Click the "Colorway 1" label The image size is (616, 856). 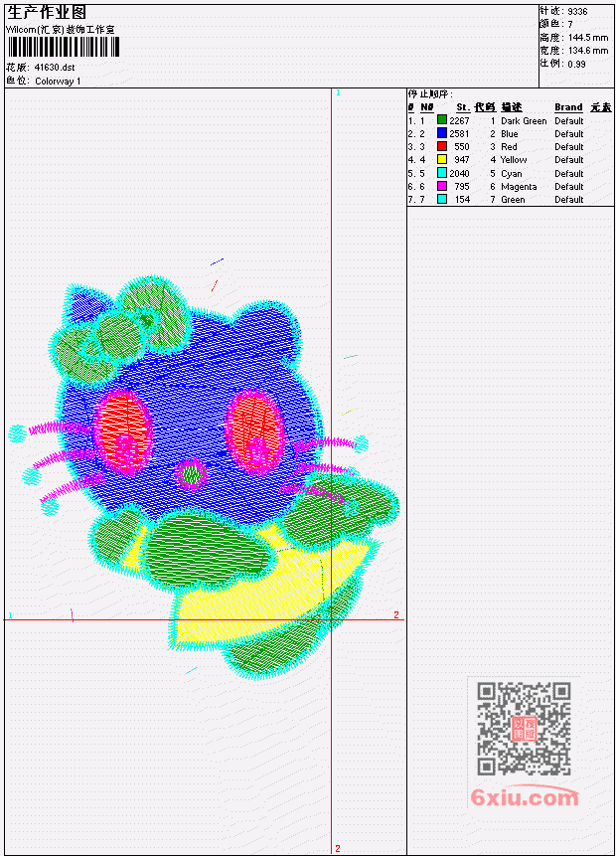(x=58, y=82)
